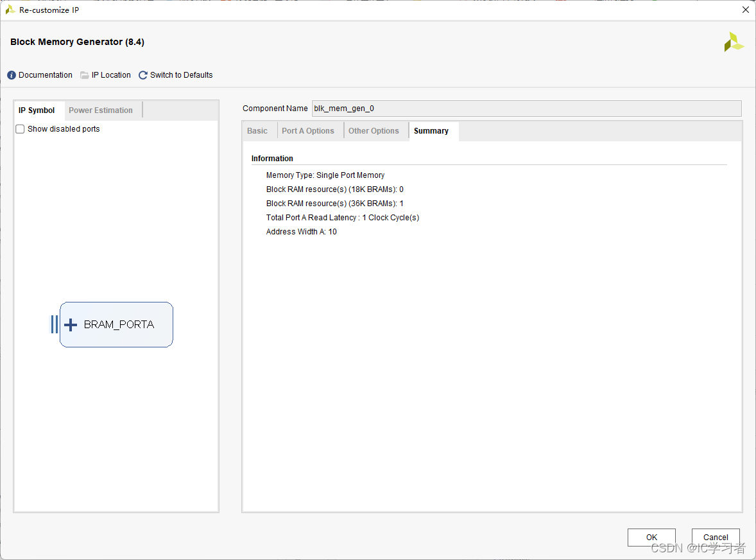Screen dimensions: 756x560
Task: Click the 'Memory Type: Single Port Memory' line
Action: click(325, 175)
